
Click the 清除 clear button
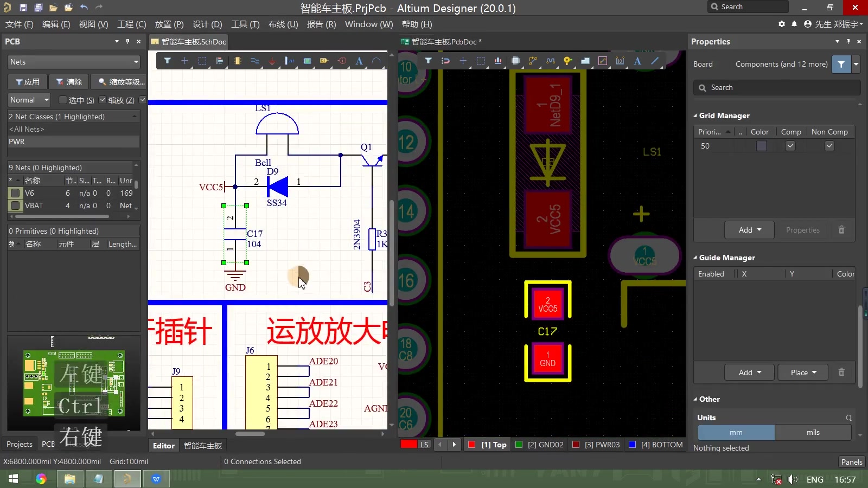(x=69, y=82)
